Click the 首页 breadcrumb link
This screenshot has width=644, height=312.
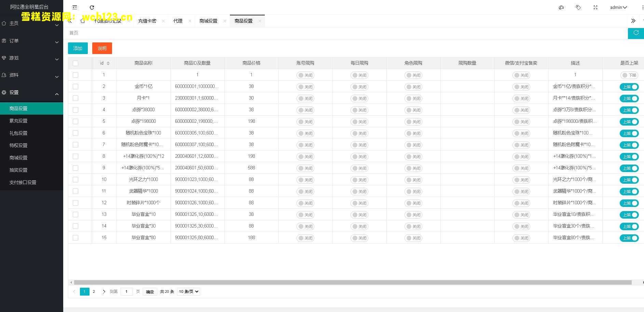pyautogui.click(x=74, y=33)
